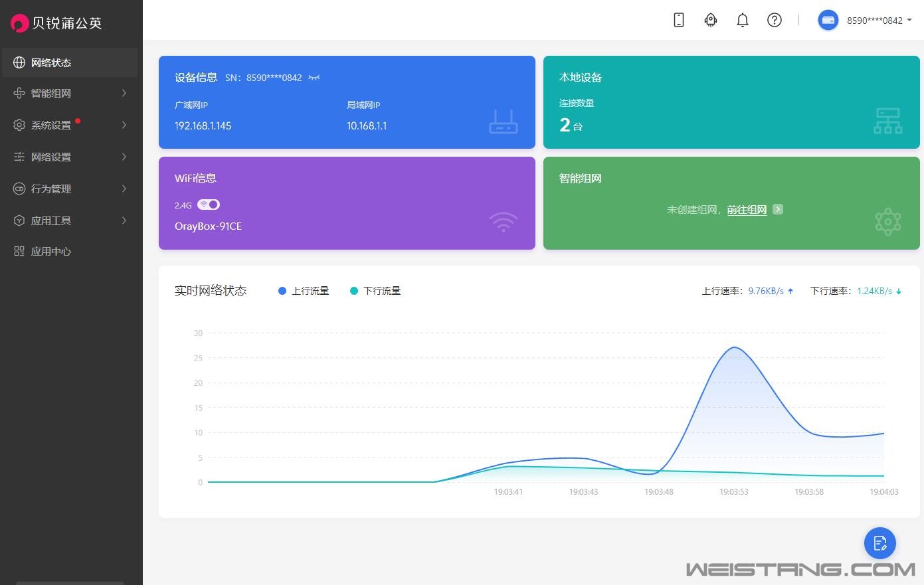Click the upload arrow beside 上行速率
The height and width of the screenshot is (585, 924).
pos(790,291)
